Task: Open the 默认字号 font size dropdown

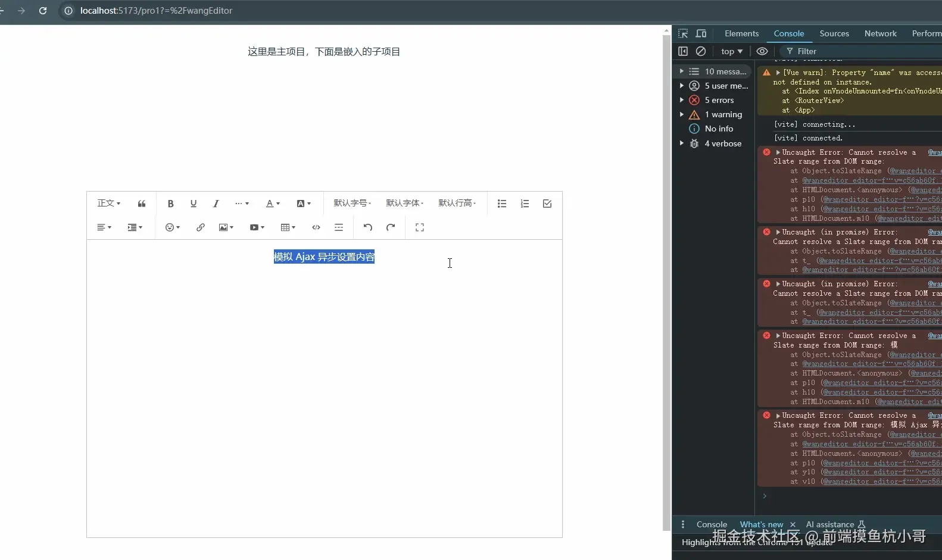Action: 353,204
